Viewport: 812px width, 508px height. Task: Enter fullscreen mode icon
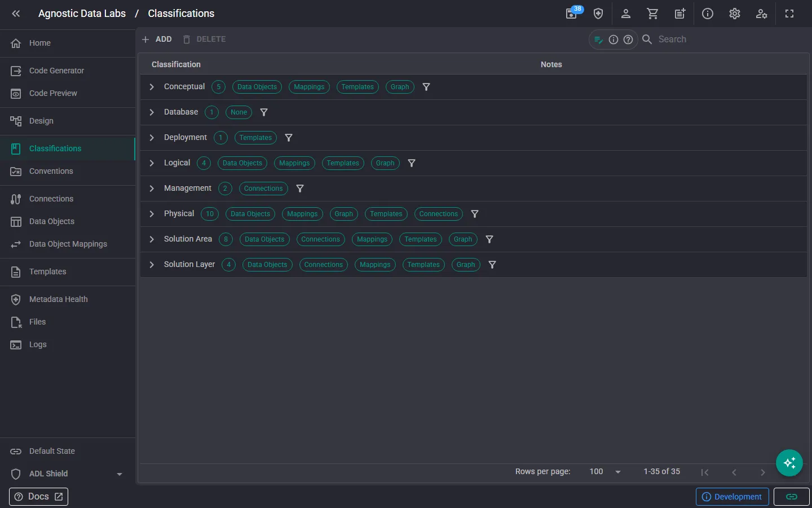coord(789,14)
